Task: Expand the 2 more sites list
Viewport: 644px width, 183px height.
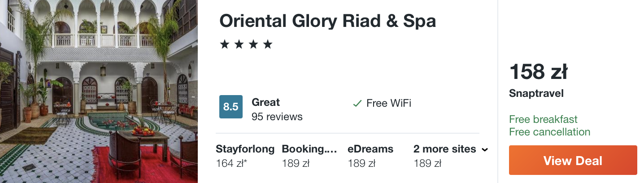Action: 444,149
